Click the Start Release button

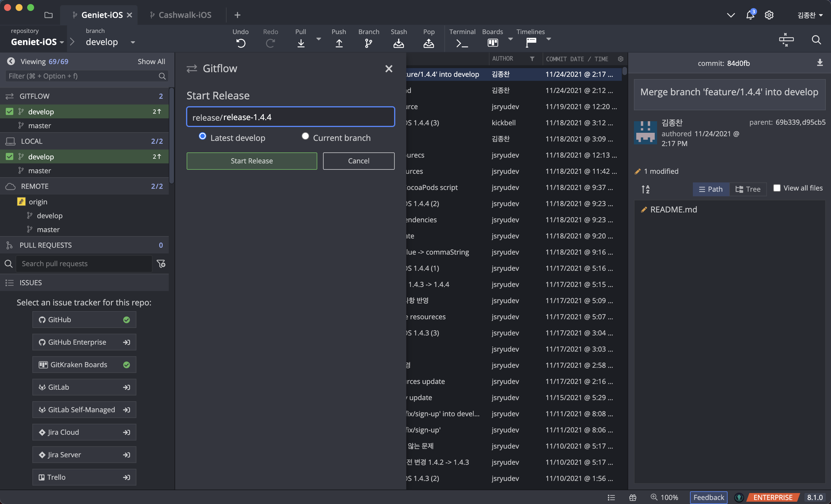[251, 161]
